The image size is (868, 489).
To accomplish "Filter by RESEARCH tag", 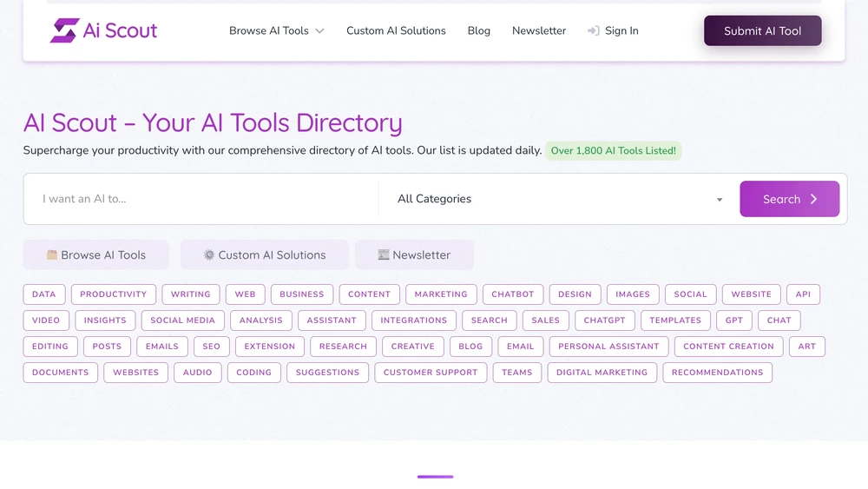I will (343, 346).
